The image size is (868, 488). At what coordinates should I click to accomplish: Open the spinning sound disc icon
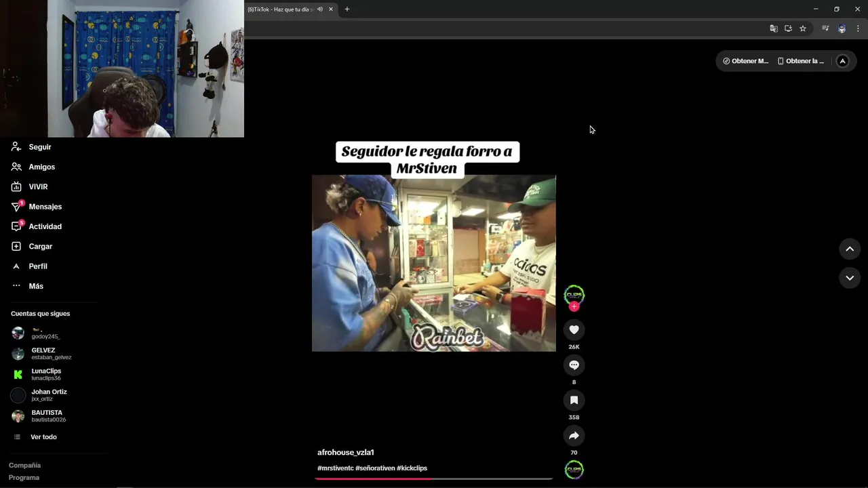tap(574, 469)
